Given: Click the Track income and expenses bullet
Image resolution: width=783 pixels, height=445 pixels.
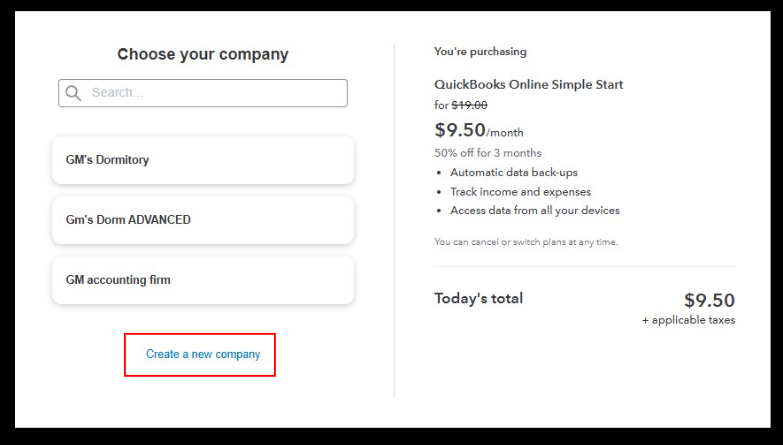Looking at the screenshot, I should (520, 191).
